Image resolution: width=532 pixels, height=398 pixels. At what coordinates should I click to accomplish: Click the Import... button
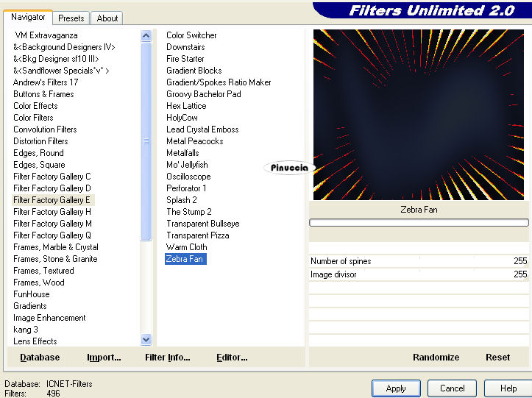(x=104, y=358)
